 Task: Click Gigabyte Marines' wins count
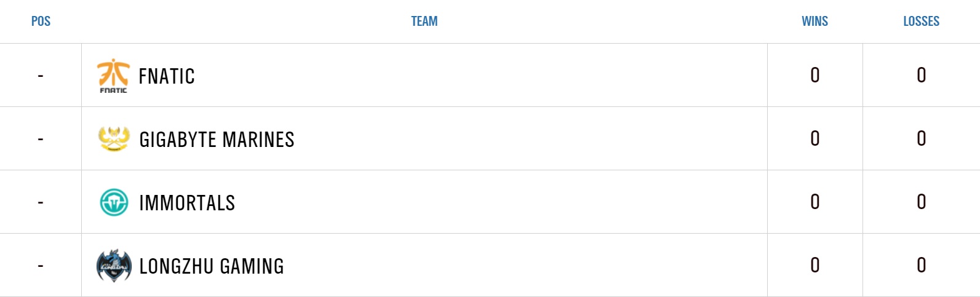point(815,138)
